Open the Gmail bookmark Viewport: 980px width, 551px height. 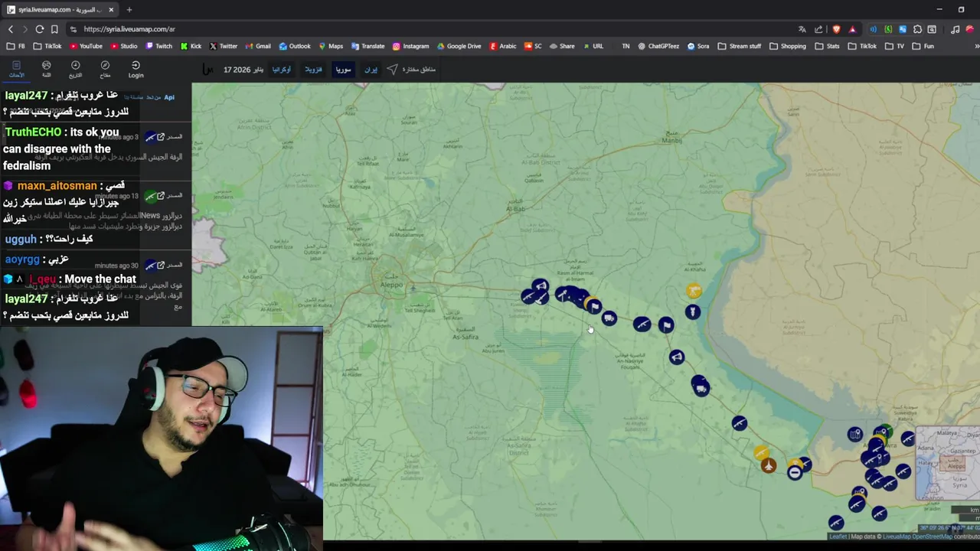258,46
